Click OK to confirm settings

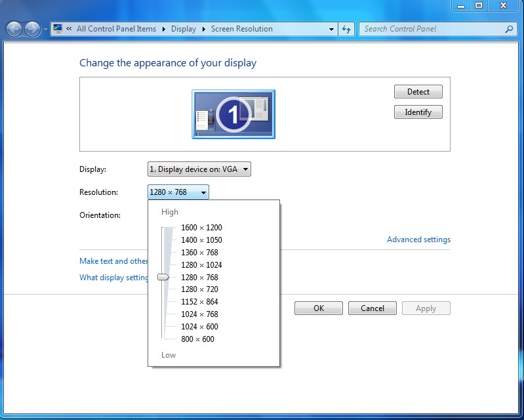pos(318,308)
